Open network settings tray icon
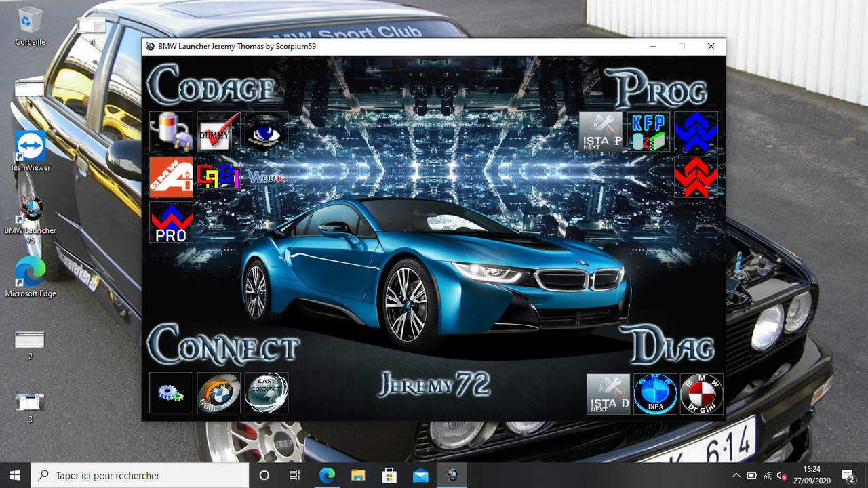 pyautogui.click(x=768, y=475)
